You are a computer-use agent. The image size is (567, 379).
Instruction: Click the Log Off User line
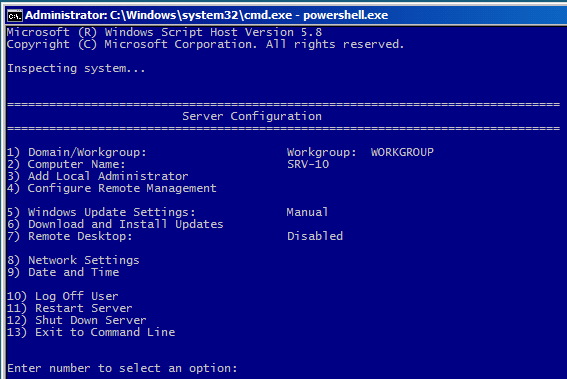[63, 296]
